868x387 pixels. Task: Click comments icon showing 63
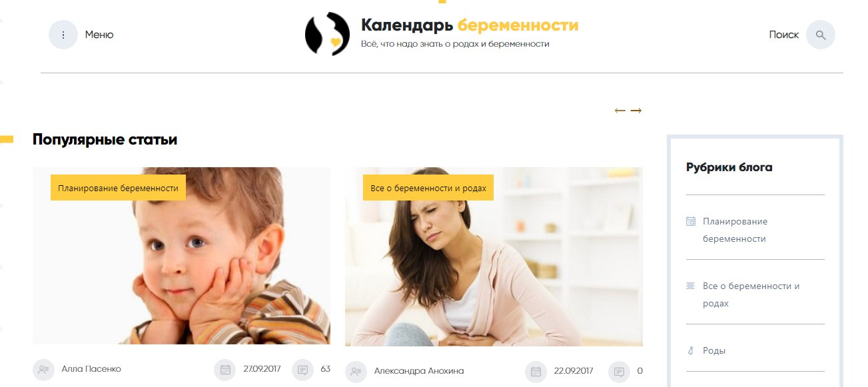302,369
